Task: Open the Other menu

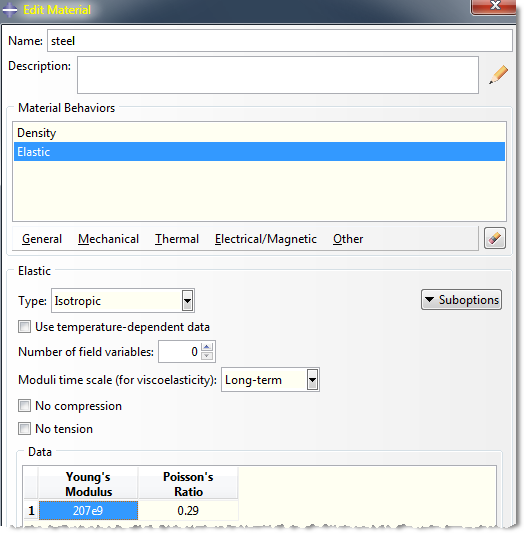Action: click(x=348, y=239)
